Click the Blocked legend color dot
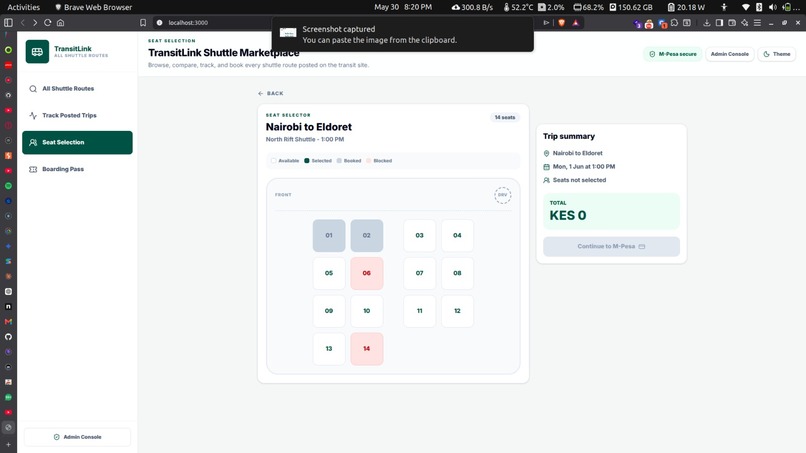This screenshot has height=453, width=806. (369, 160)
